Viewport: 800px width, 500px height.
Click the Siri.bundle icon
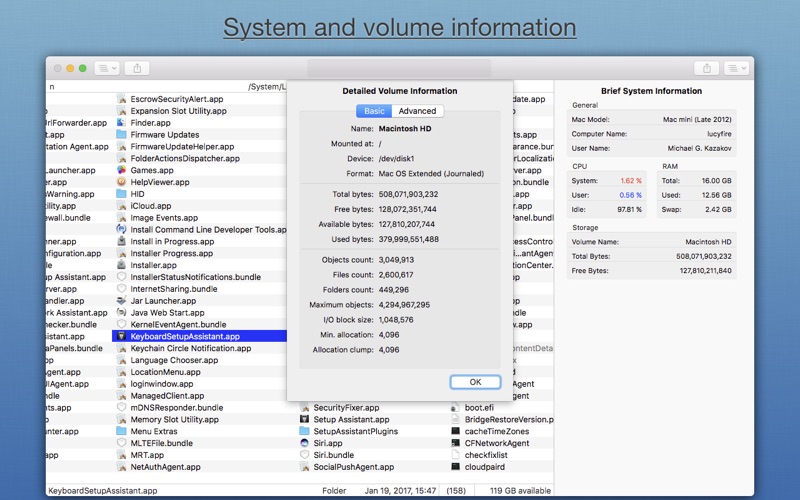pyautogui.click(x=305, y=455)
